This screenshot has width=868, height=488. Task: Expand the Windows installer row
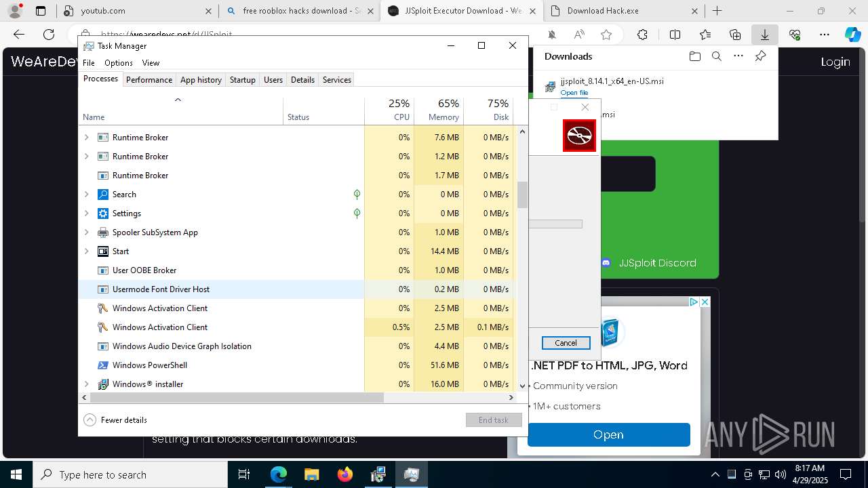[86, 384]
